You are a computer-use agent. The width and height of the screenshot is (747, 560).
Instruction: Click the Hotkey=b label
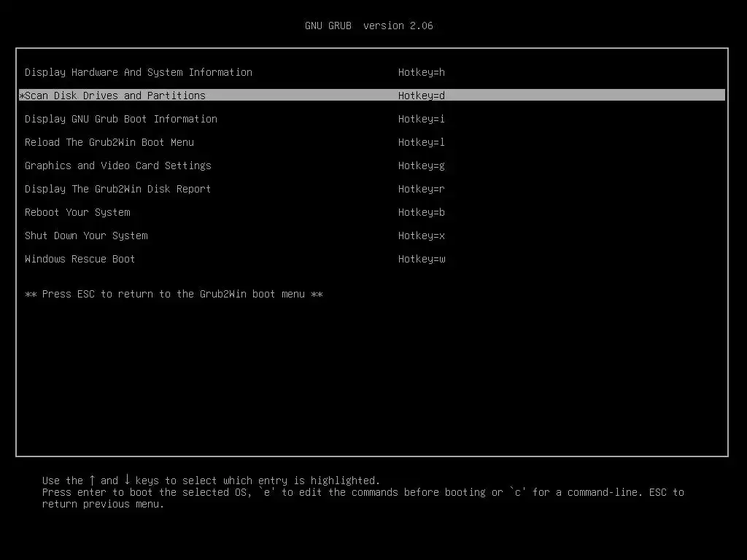pos(422,212)
